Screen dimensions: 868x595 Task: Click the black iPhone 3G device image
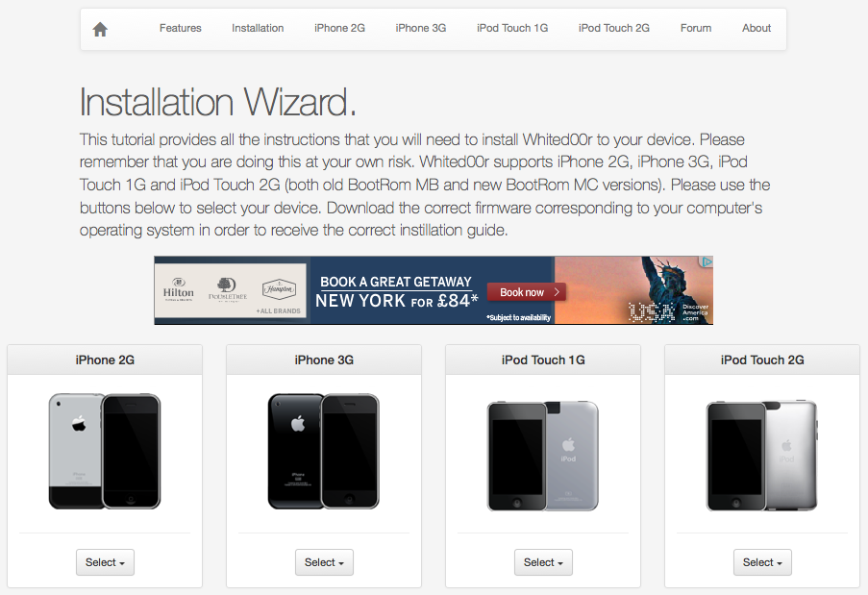[x=324, y=451]
